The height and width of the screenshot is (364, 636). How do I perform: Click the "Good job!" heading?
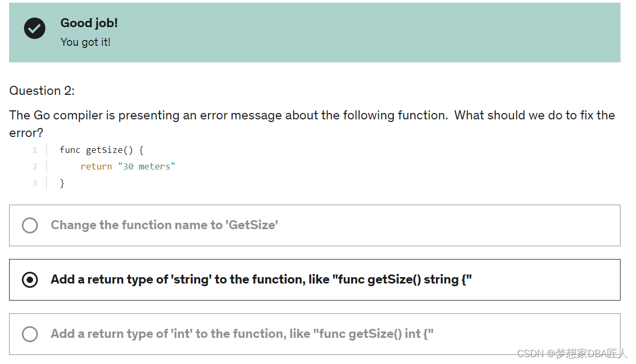[x=89, y=23]
